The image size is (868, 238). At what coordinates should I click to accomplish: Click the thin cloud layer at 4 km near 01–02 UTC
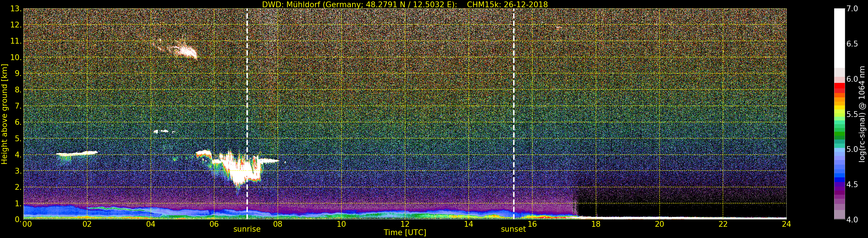[x=77, y=153]
